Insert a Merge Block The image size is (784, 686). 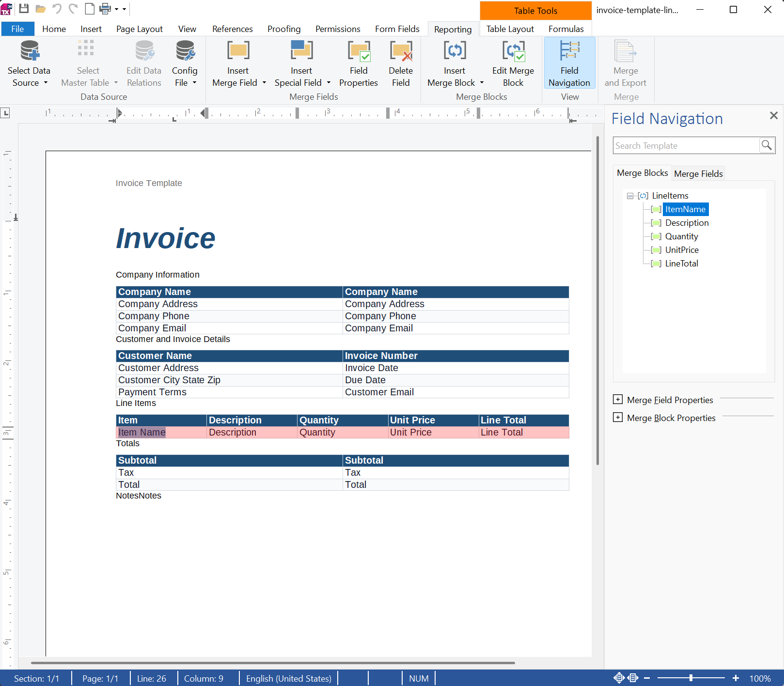(x=455, y=63)
